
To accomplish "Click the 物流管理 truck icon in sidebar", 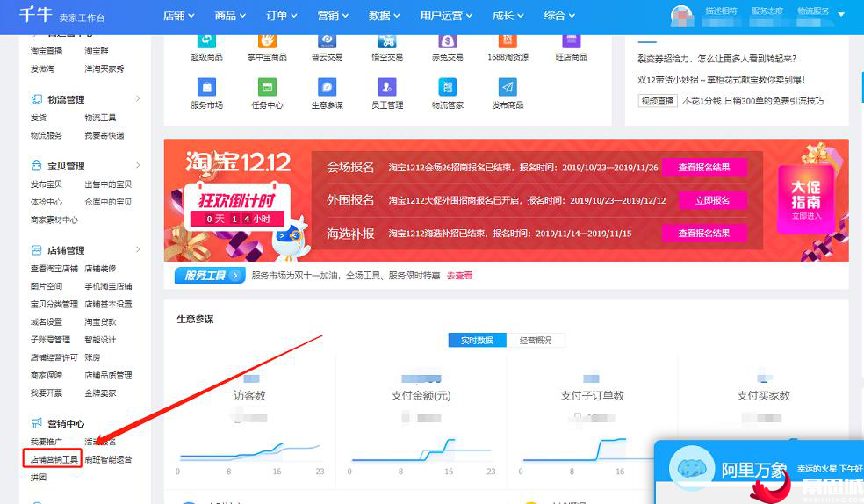I will (36, 99).
